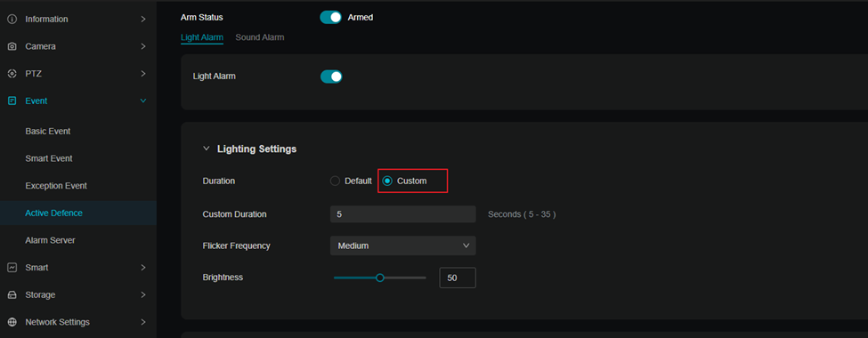Click the Seconds ( 5 - 35 ) hint
This screenshot has height=338, width=868.
pyautogui.click(x=522, y=214)
